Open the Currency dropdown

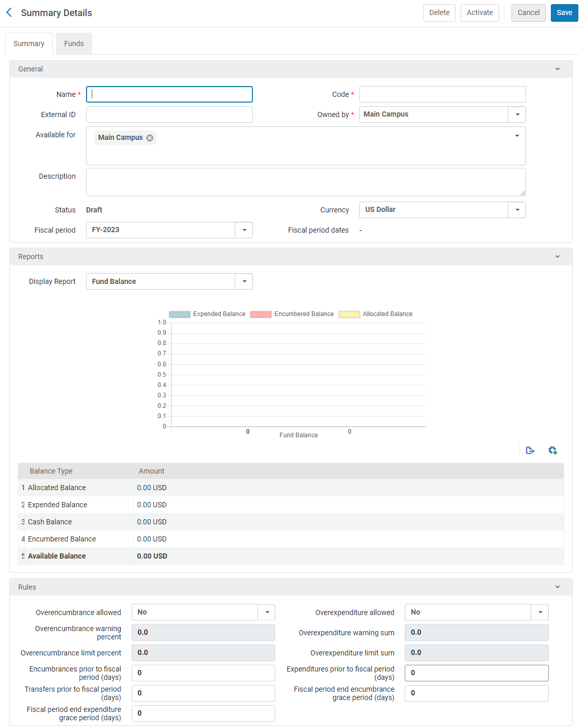[517, 210]
